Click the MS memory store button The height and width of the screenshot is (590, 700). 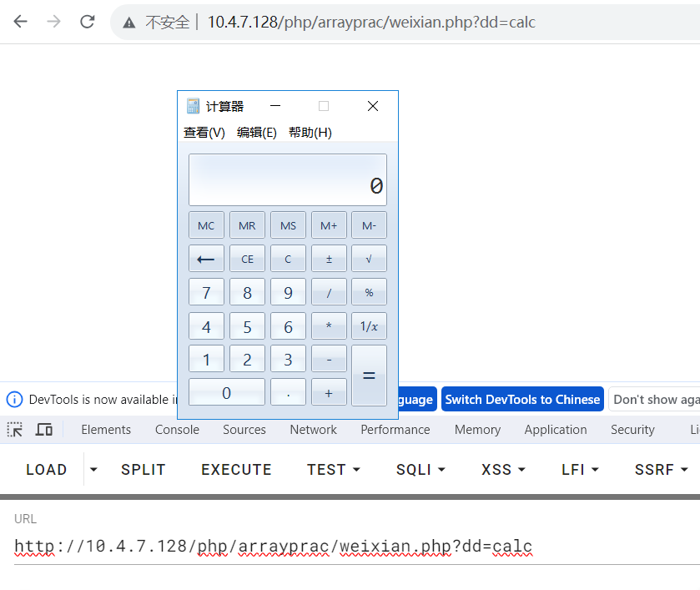point(288,225)
